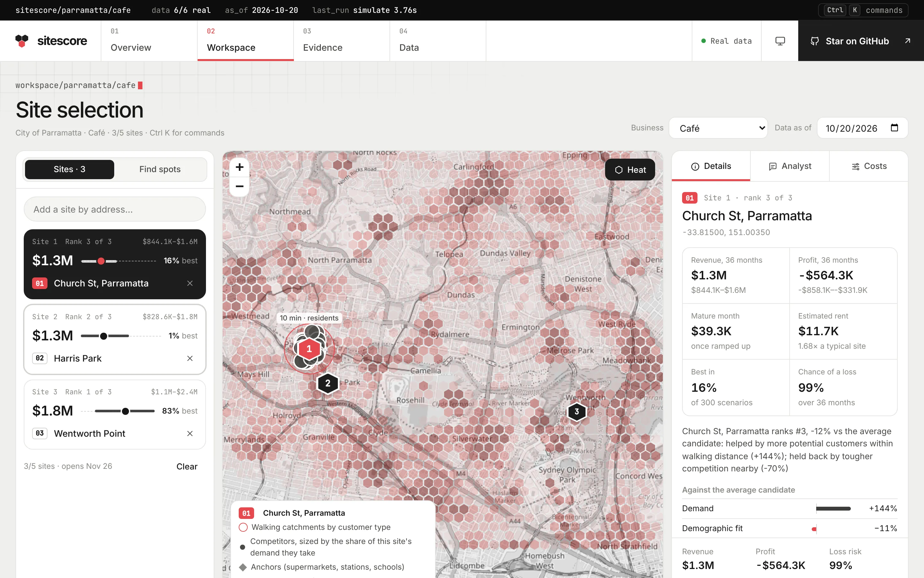Select the Harris Park site card

click(x=115, y=339)
